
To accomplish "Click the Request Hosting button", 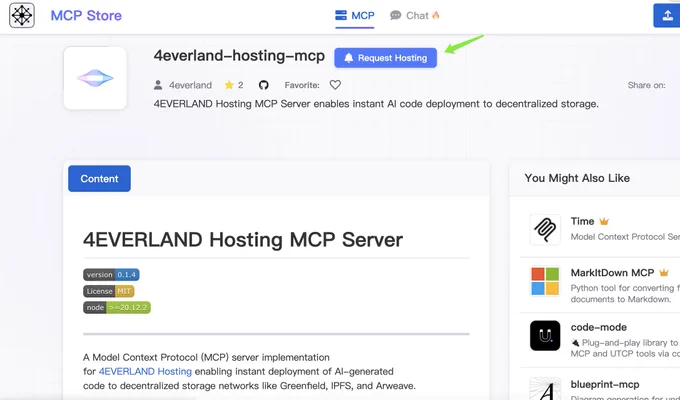I will click(x=386, y=58).
